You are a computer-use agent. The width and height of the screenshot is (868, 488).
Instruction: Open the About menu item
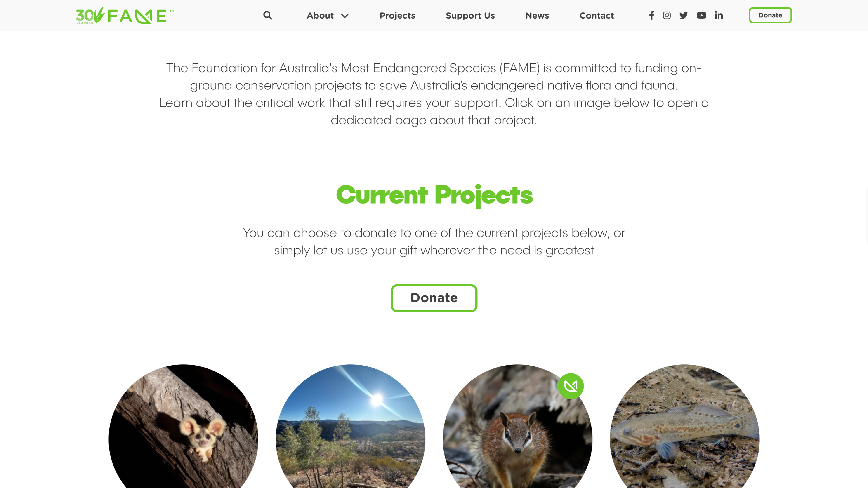pyautogui.click(x=320, y=16)
